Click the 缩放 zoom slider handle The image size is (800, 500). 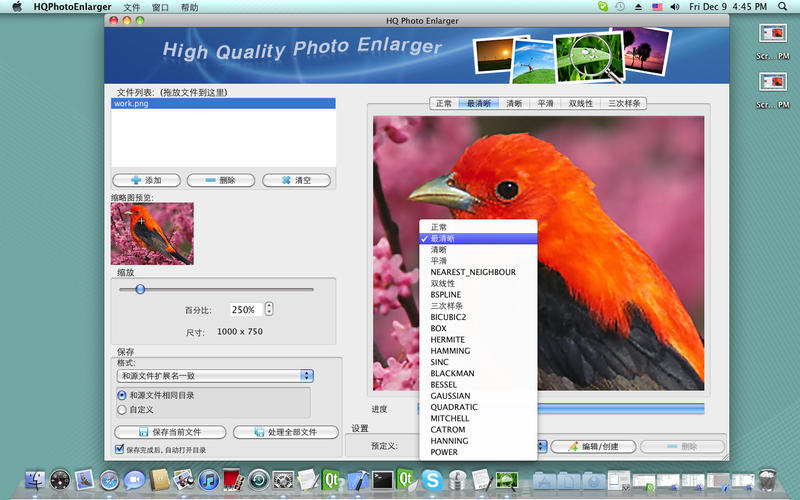click(x=140, y=289)
